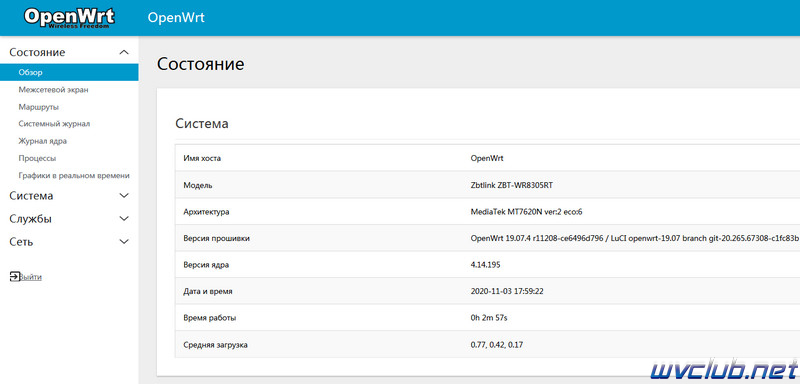Click the date value 2020-11-03 17:59:22

point(506,292)
